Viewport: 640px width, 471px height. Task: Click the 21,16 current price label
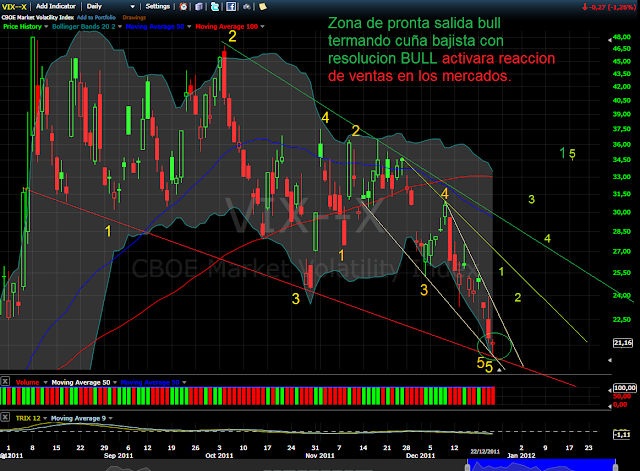coord(623,343)
